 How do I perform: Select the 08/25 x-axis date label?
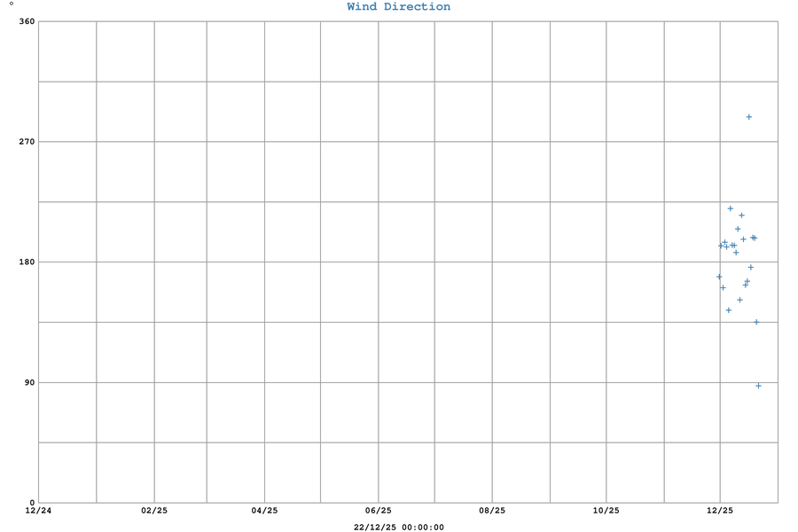tap(492, 511)
